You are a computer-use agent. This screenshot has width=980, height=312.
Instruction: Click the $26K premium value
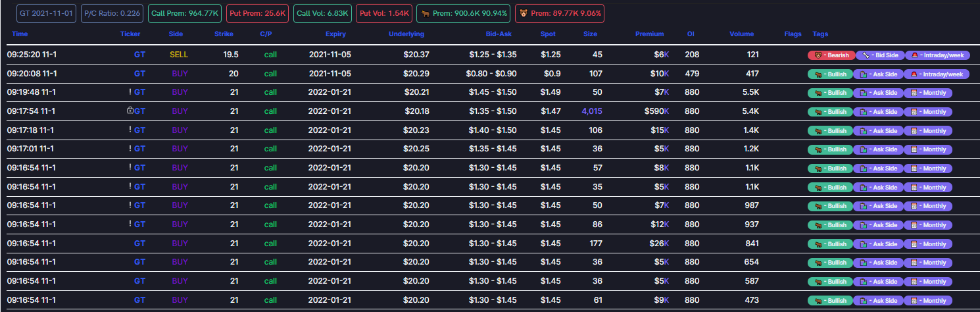(659, 244)
